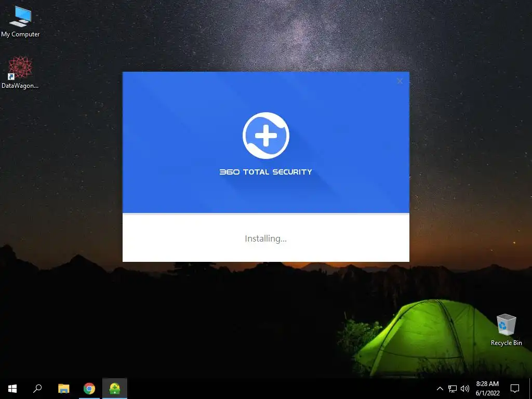Click the 360 installer taskbar button
The image size is (532, 399).
pyautogui.click(x=115, y=389)
